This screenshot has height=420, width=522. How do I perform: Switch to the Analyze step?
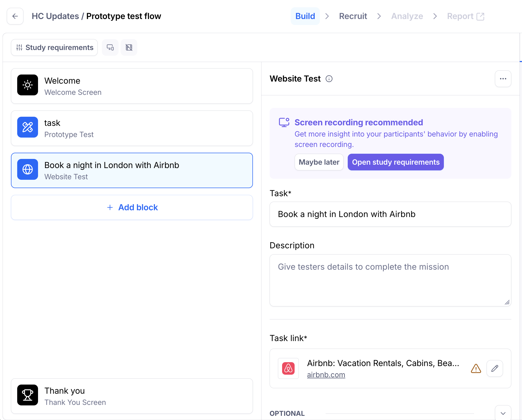pos(407,16)
